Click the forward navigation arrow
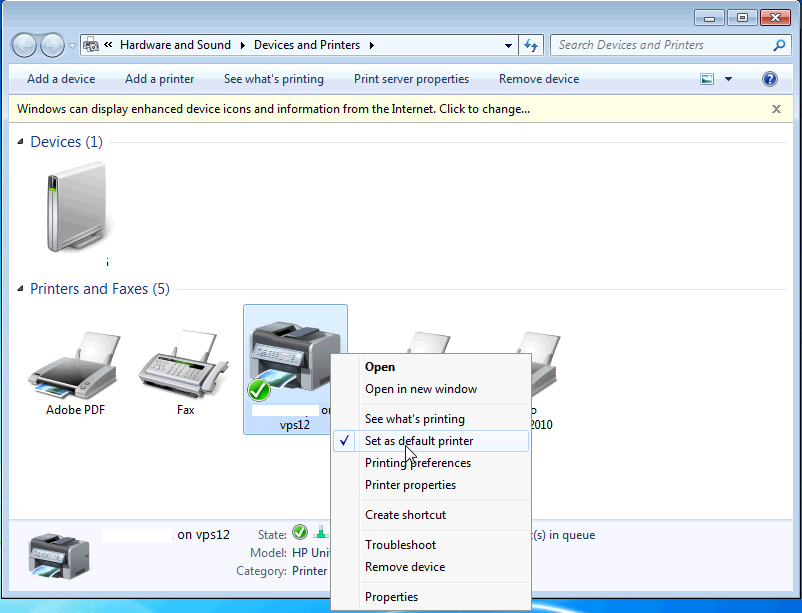 click(50, 45)
